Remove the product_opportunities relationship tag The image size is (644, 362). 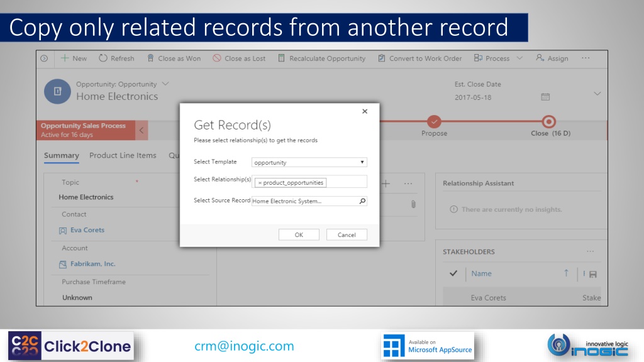(260, 183)
